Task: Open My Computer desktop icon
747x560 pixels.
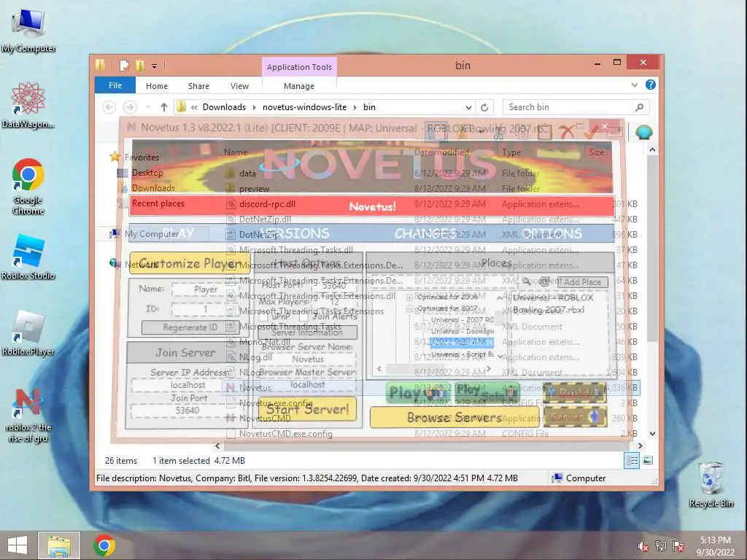Action: pos(28,31)
